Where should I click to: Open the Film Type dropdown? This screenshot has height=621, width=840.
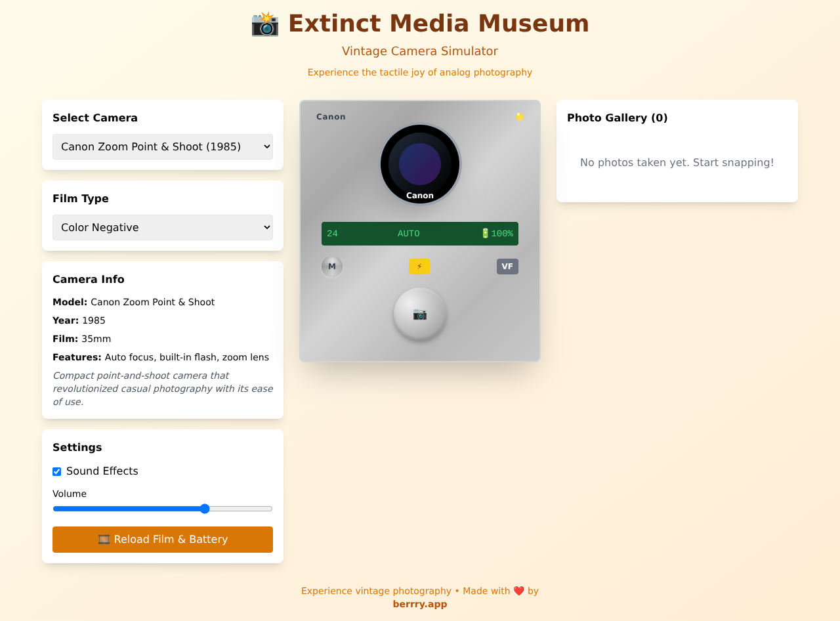click(x=163, y=228)
